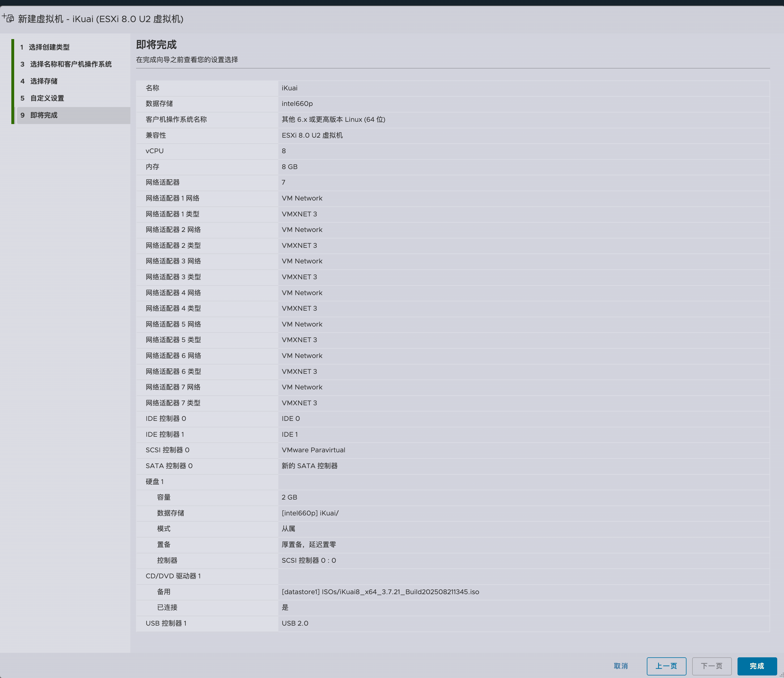Go to step 1 选择创建类型
Screen dimensions: 784x678
coord(49,47)
